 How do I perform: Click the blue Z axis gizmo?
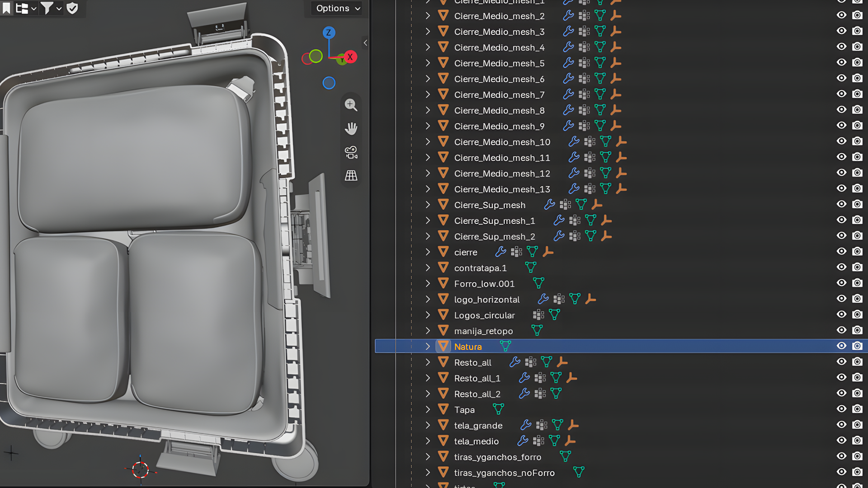329,33
